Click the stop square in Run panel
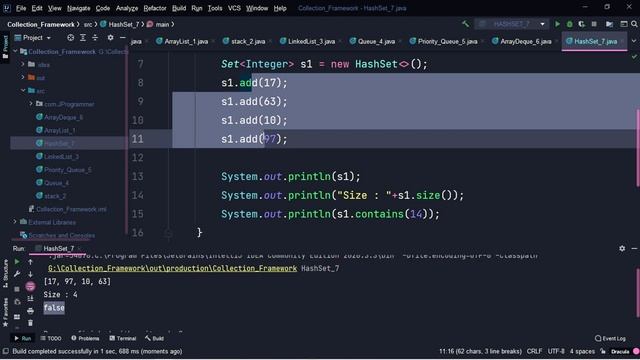Viewport: 640px width, 360px height. [17, 289]
